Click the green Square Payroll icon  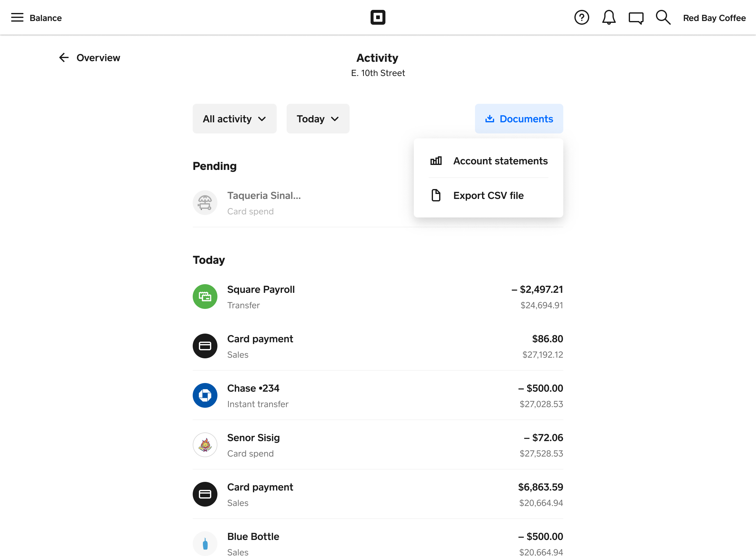pyautogui.click(x=205, y=297)
